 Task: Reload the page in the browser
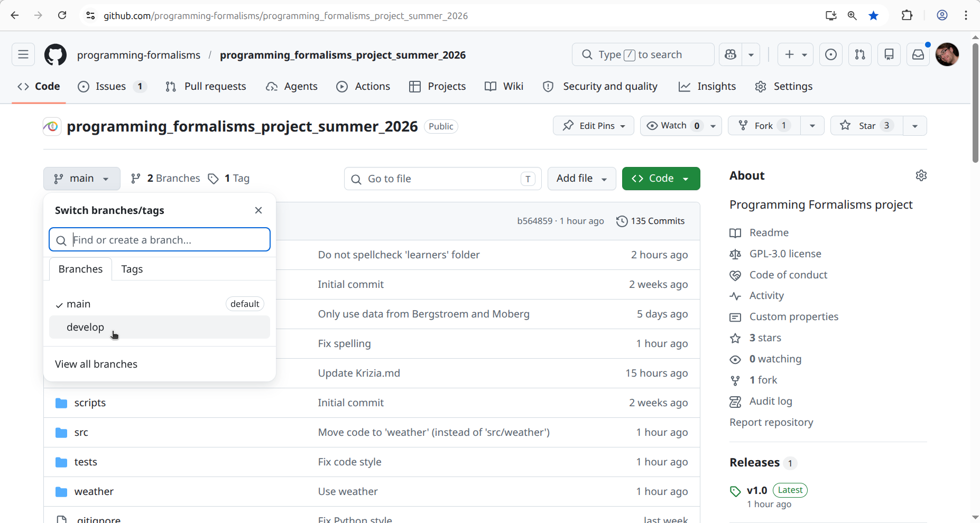tap(62, 15)
